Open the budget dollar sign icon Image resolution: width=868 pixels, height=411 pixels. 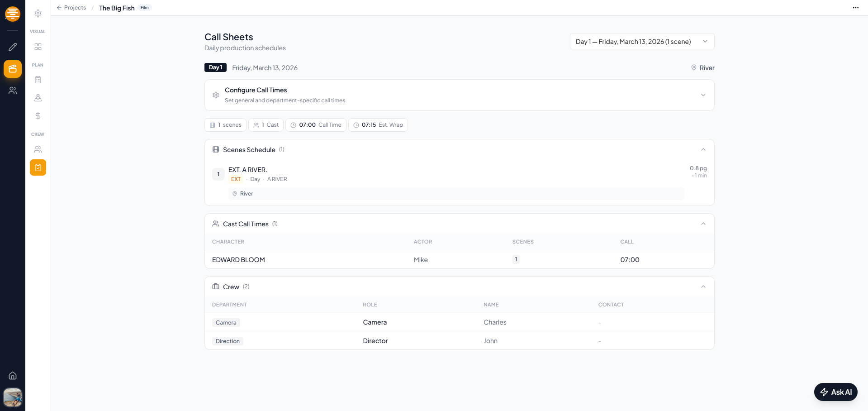(x=38, y=116)
